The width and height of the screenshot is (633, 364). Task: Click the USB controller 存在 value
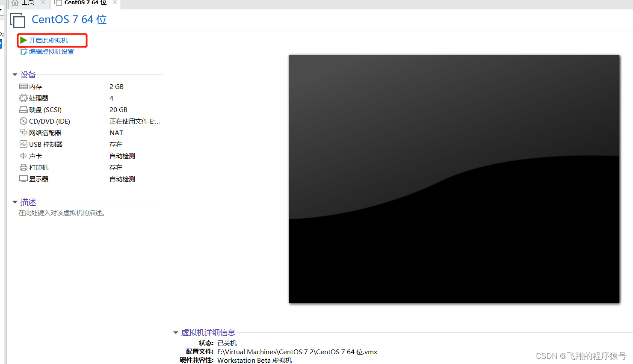pos(116,145)
